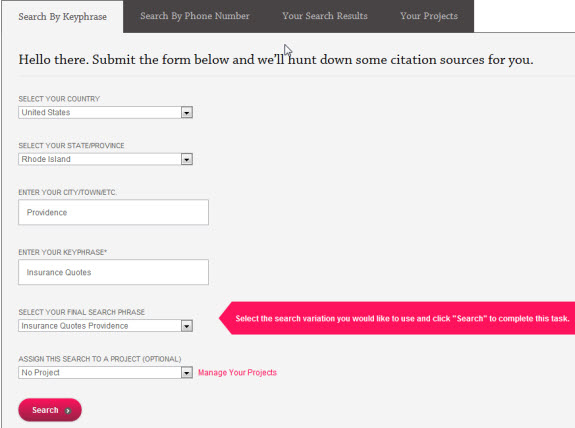Click the pink search variation callout banner
575x428 pixels.
tap(397, 318)
